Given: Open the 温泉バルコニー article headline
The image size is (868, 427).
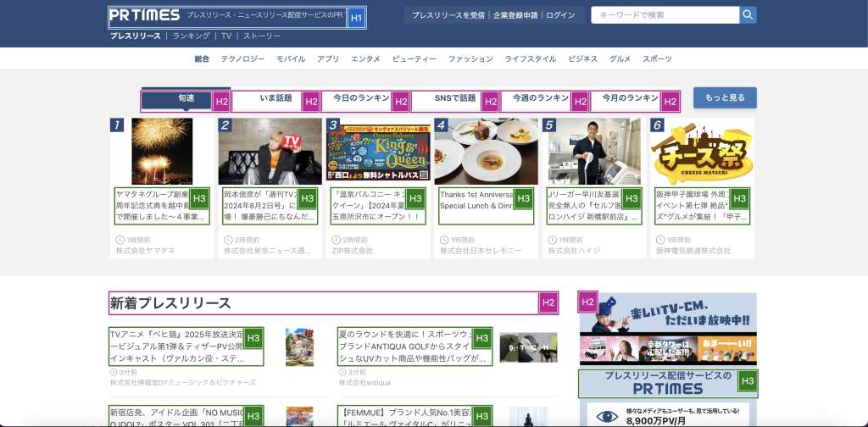Looking at the screenshot, I should [x=378, y=206].
